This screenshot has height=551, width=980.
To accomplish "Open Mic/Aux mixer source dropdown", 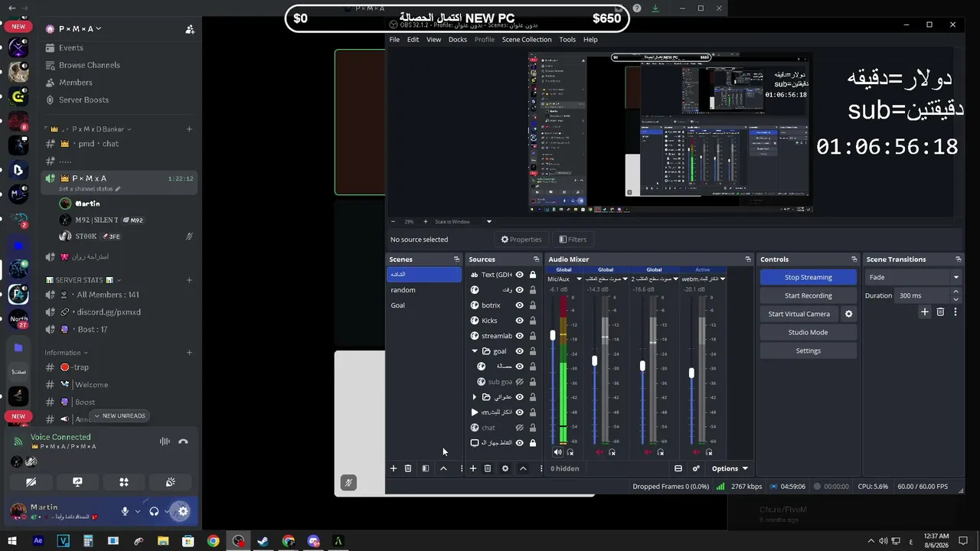I will [x=579, y=279].
